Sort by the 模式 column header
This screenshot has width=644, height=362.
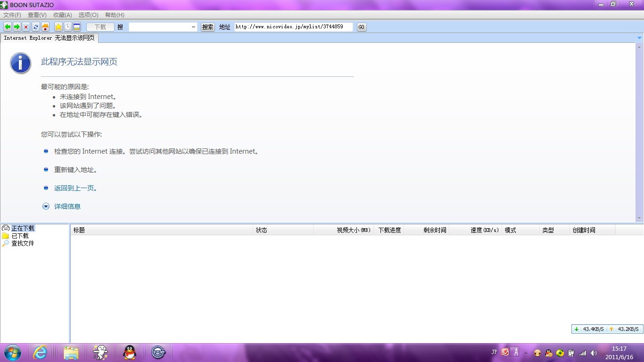click(520, 230)
